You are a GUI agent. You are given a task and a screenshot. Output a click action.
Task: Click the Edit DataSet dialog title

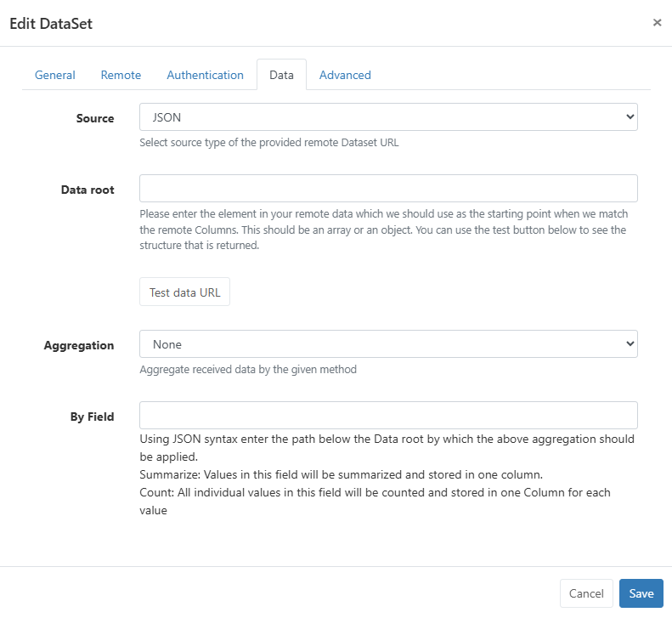[51, 24]
